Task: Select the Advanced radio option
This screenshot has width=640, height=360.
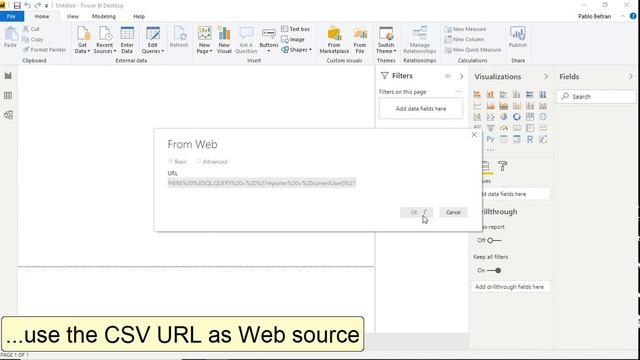Action: click(212, 162)
